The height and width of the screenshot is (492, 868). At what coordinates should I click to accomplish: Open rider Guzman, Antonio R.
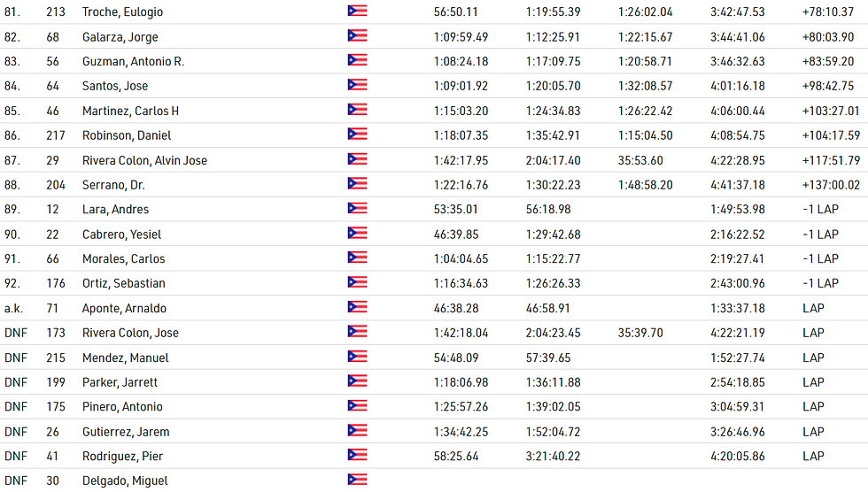(x=133, y=61)
